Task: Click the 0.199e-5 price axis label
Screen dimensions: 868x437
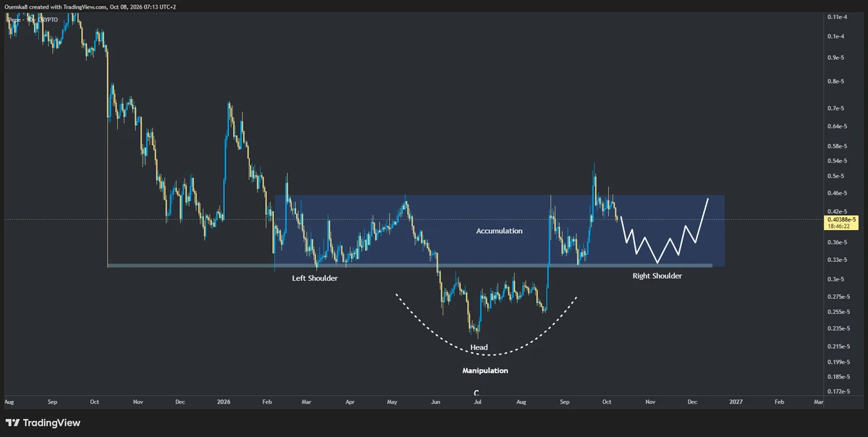Action: (839, 362)
